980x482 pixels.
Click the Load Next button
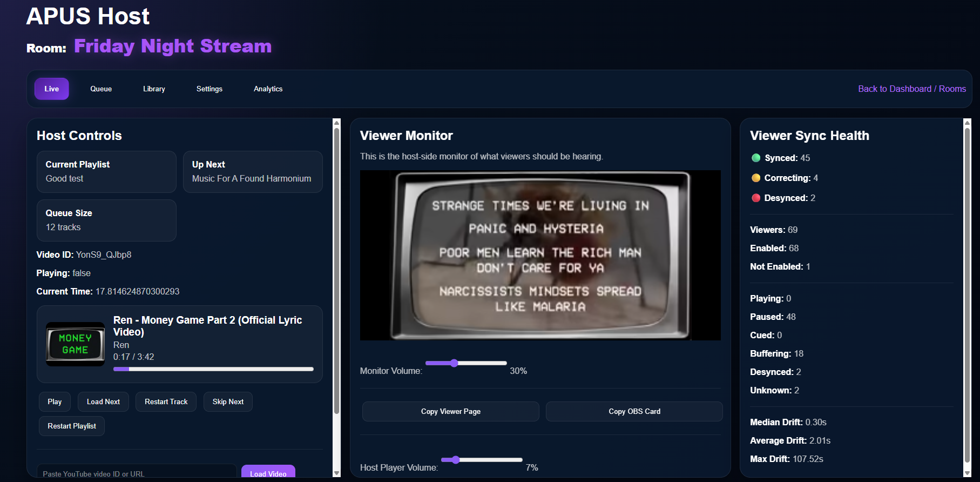coord(103,401)
